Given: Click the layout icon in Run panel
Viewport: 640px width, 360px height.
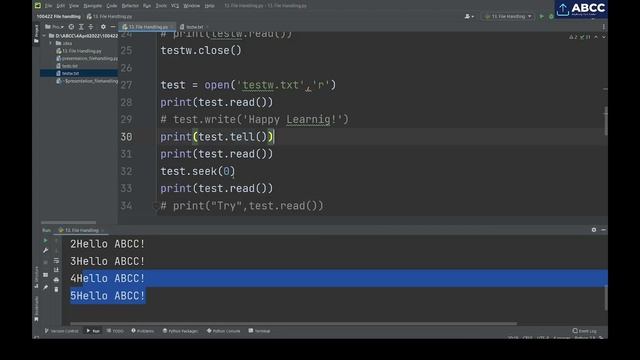Looking at the screenshot, I should (x=45, y=275).
